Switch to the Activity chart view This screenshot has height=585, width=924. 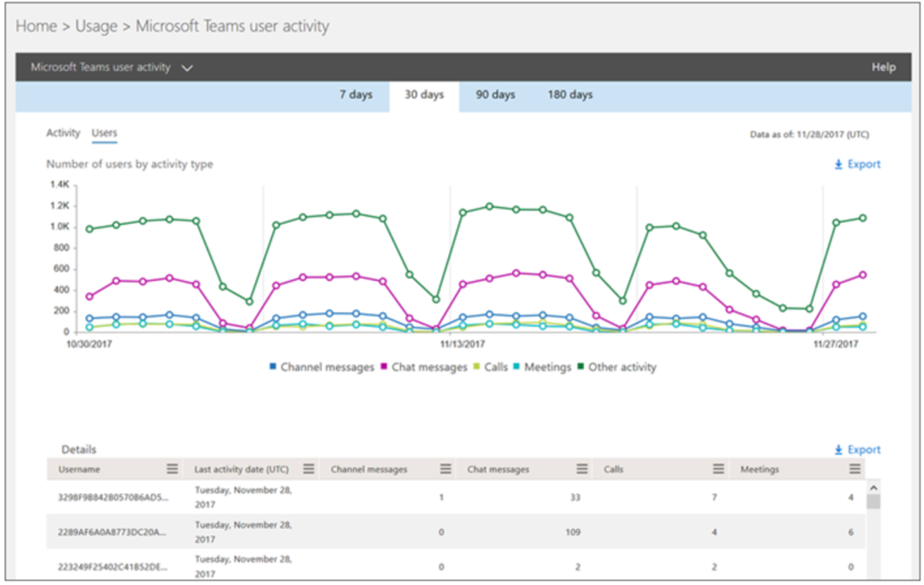(63, 133)
